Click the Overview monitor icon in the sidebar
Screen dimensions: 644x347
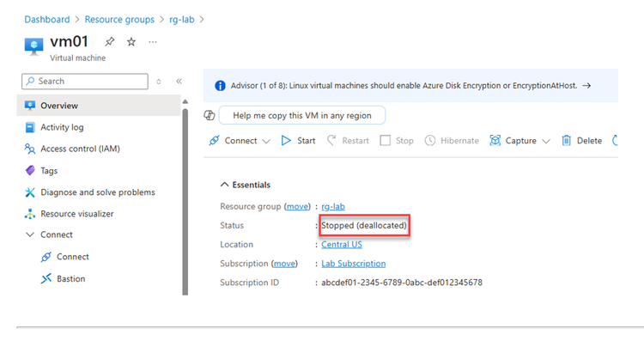[x=29, y=106]
